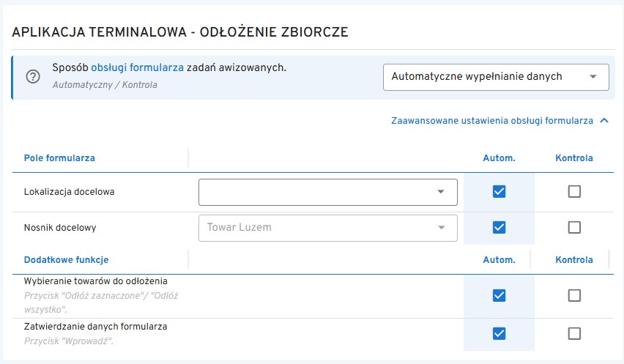
Task: Expand the empty Lokalizacja docelowa dropdown
Action: click(328, 192)
